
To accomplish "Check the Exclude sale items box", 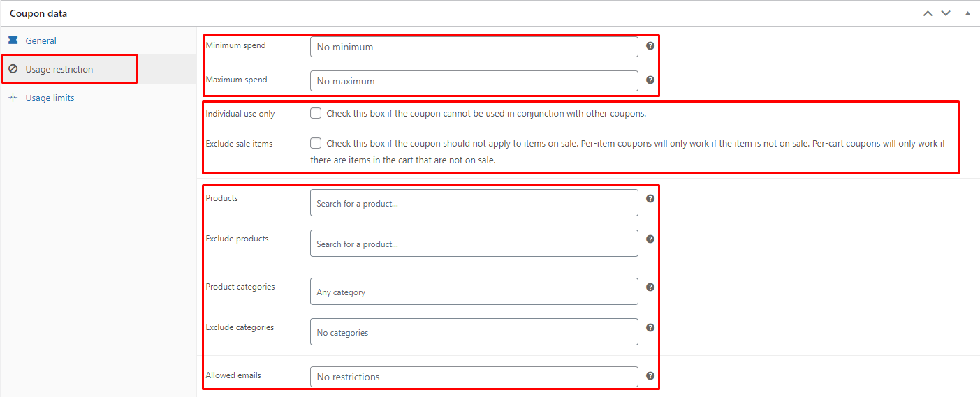I will click(x=316, y=143).
